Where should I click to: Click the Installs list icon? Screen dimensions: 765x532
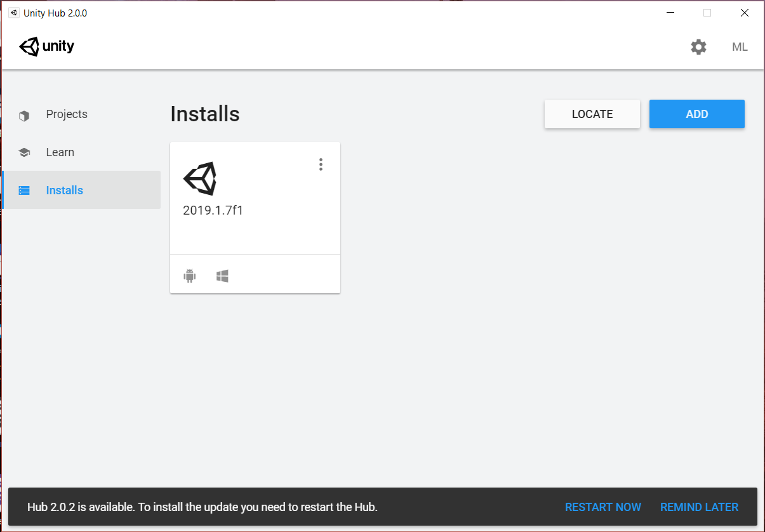24,190
